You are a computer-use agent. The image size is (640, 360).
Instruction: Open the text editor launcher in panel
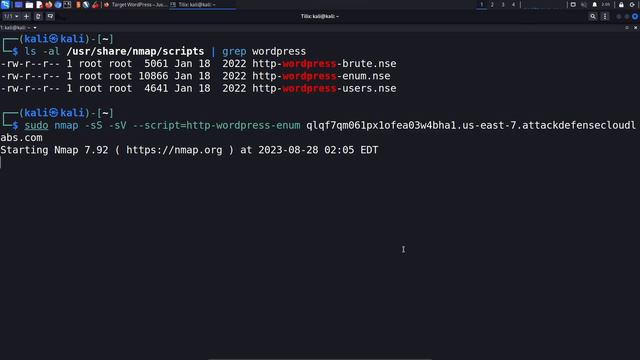(39, 5)
